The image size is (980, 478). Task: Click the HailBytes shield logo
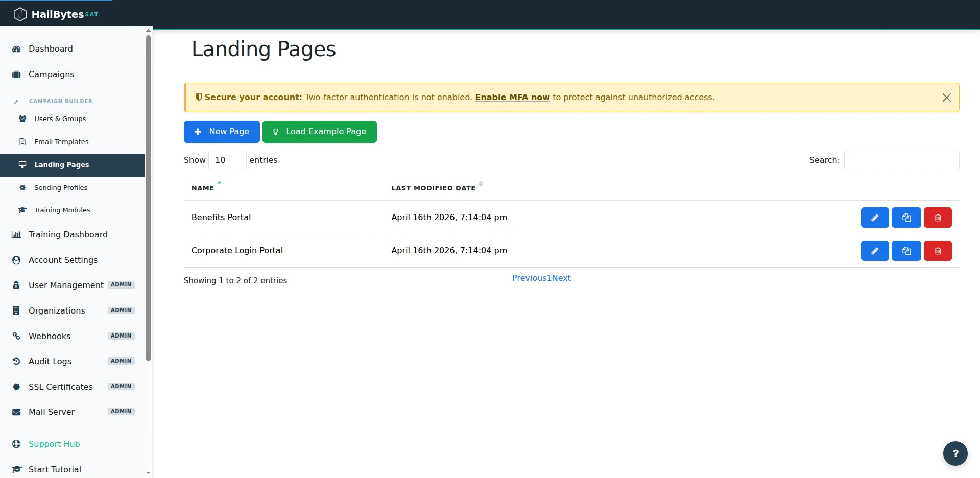20,14
